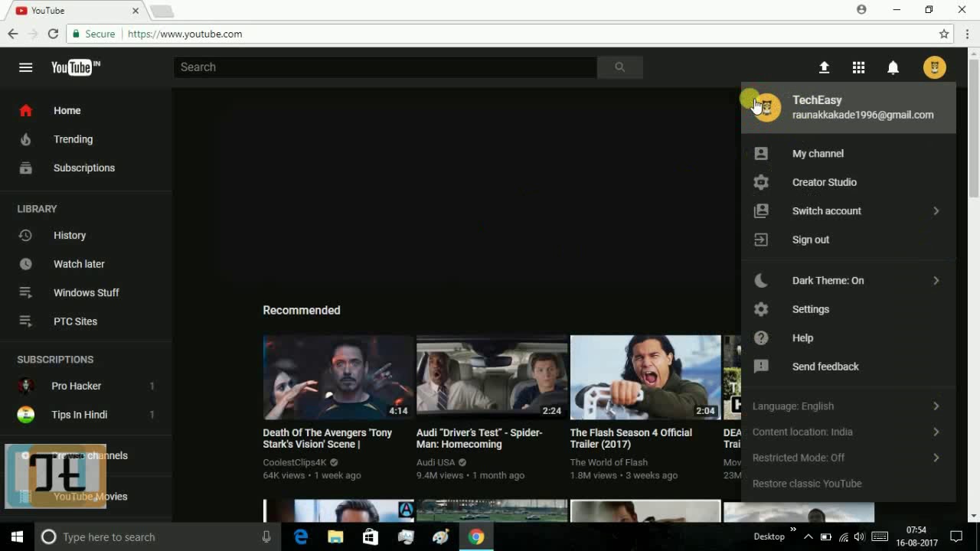Click the Send feedback icon
980x551 pixels.
760,367
